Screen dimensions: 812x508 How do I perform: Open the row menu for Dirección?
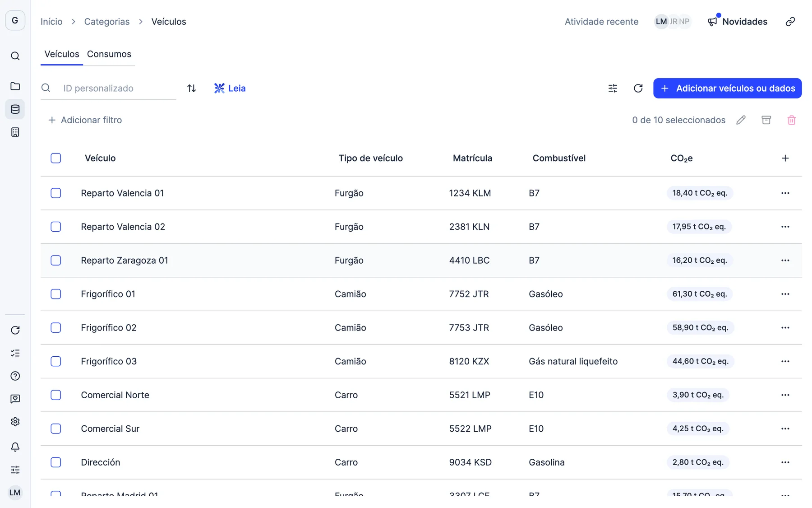[785, 462]
